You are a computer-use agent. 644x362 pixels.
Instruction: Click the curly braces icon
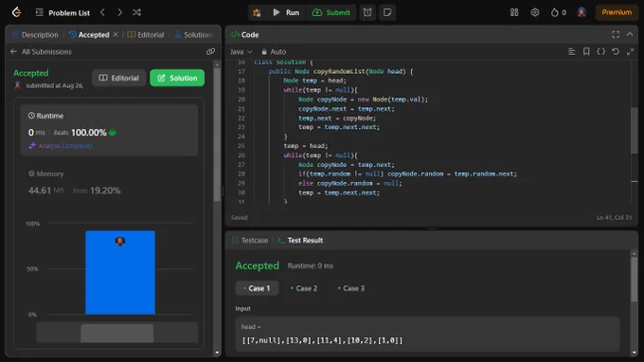click(600, 51)
